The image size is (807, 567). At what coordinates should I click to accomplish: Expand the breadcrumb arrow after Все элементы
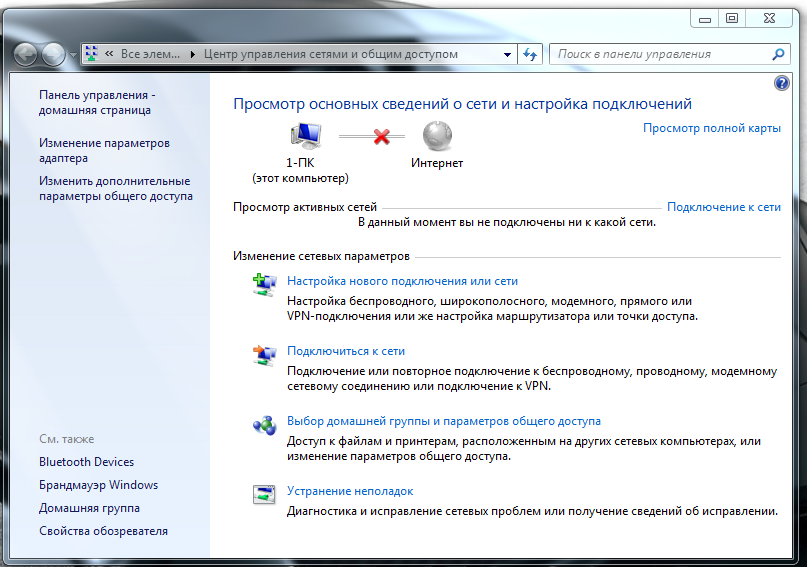(x=192, y=54)
